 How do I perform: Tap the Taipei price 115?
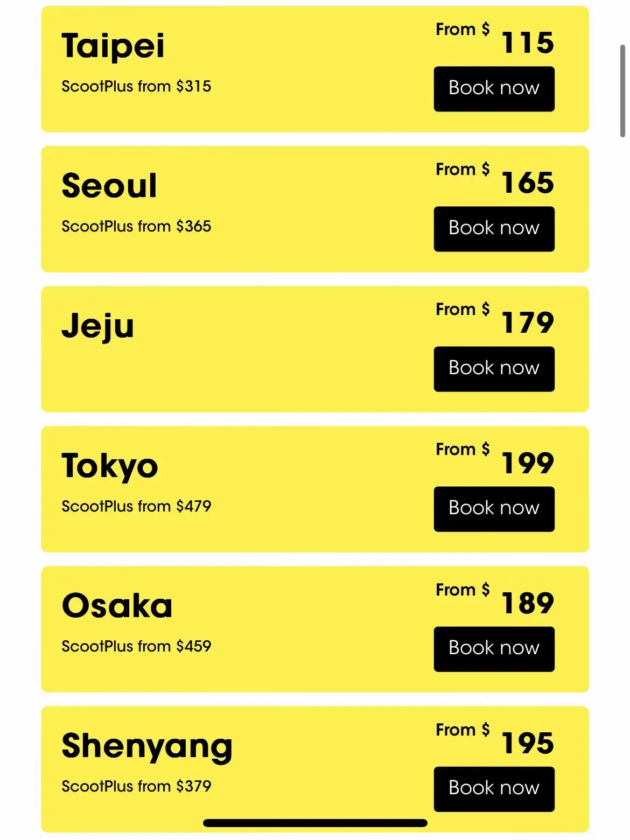(528, 43)
